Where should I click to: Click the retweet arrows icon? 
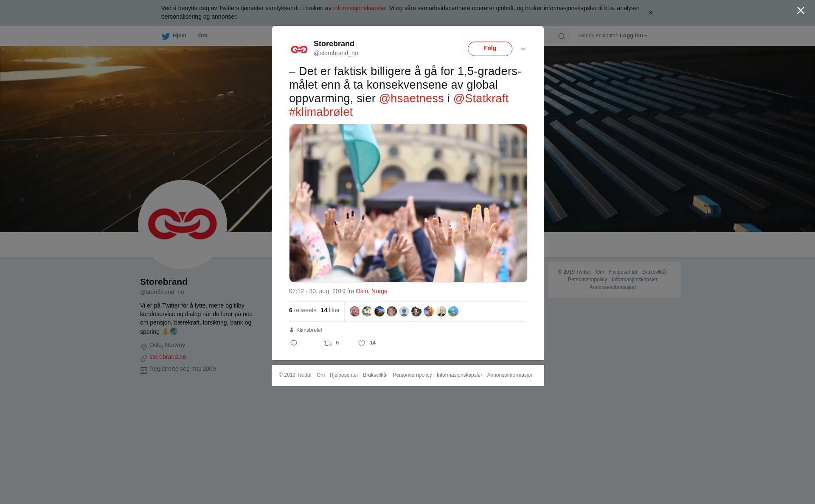coord(328,343)
